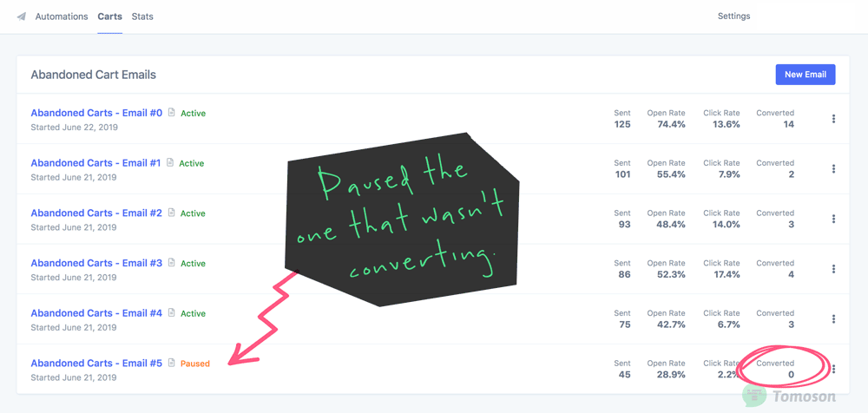Click the document icon next to Email #1
Screen dimensions: 868x413
(170, 163)
